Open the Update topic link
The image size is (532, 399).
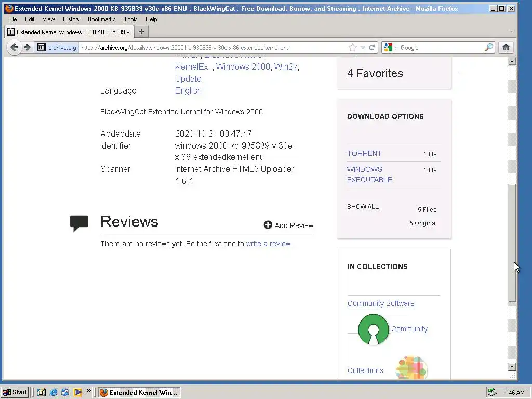[188, 79]
